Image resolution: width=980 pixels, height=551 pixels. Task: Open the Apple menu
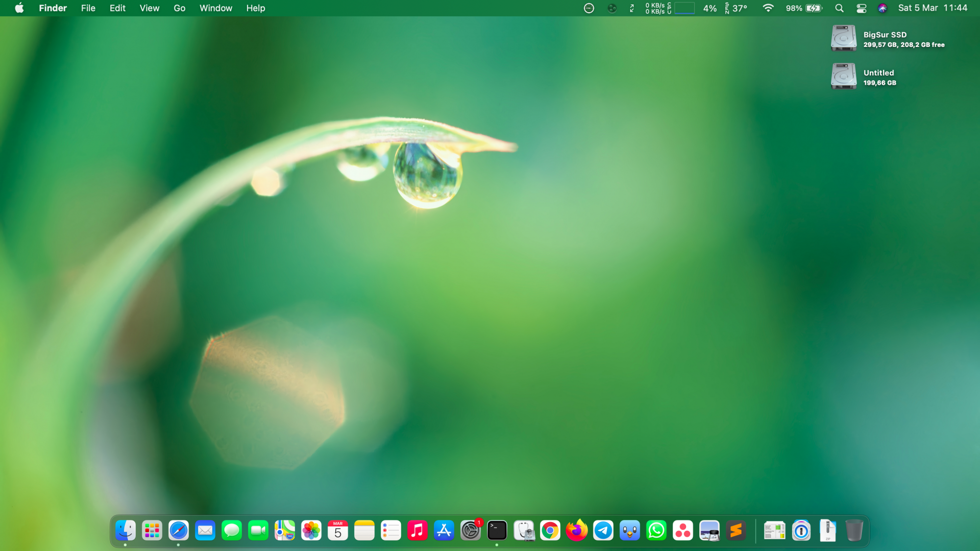point(19,8)
